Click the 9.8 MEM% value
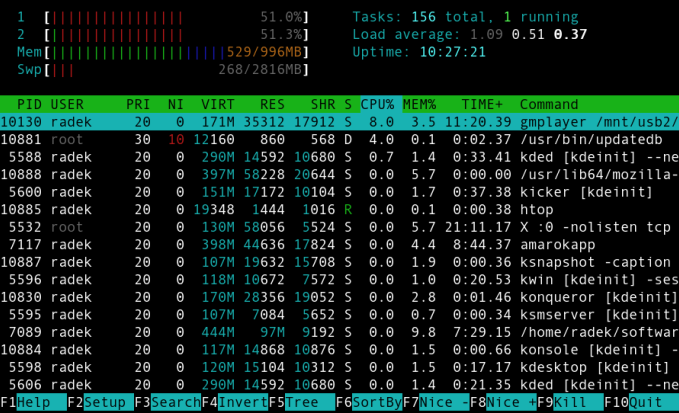679x413 pixels. [423, 332]
